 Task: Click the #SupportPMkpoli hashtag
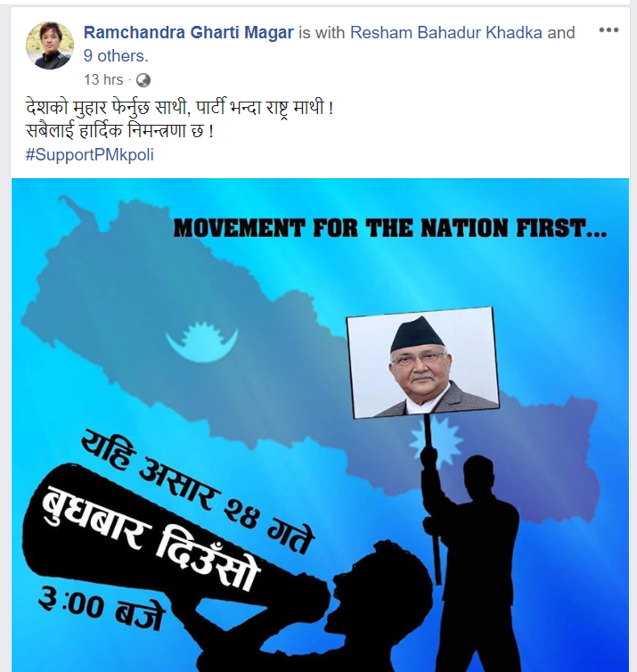pyautogui.click(x=89, y=155)
